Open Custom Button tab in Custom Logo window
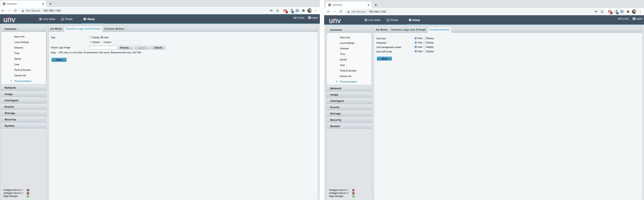Screen dimensions: 644x200 click(x=114, y=29)
